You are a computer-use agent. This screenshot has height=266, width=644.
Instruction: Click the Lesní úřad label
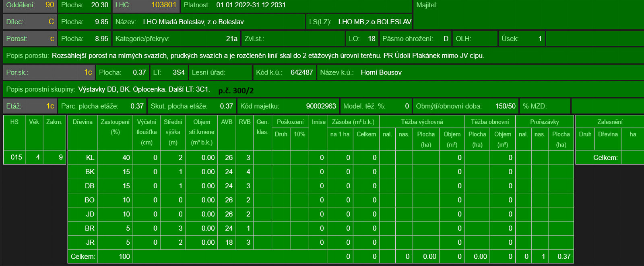(x=208, y=72)
